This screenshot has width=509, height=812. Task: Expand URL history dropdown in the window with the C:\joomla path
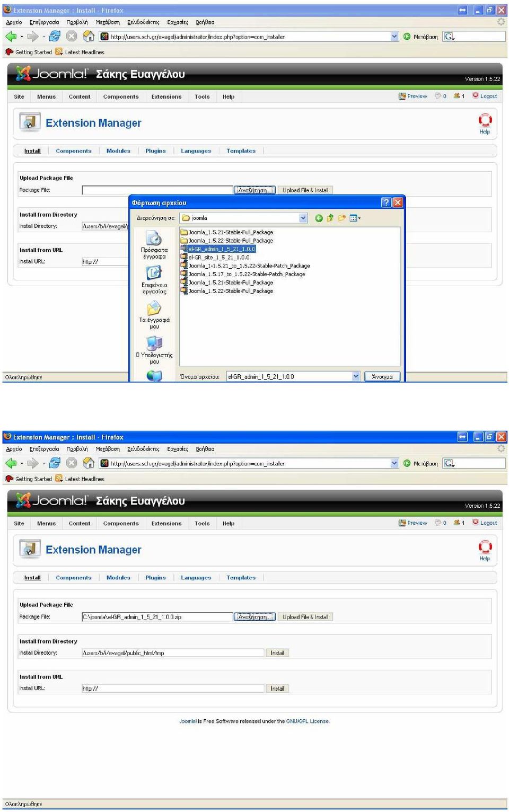point(394,463)
